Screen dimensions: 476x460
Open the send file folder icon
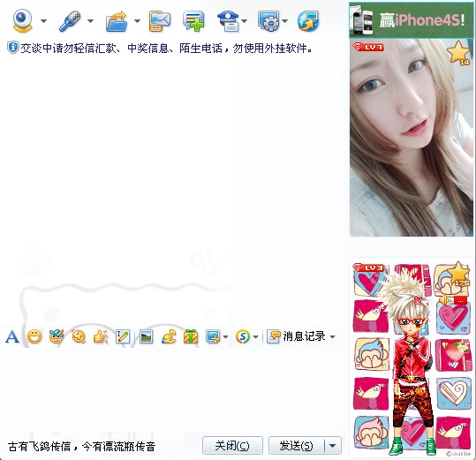tap(117, 21)
